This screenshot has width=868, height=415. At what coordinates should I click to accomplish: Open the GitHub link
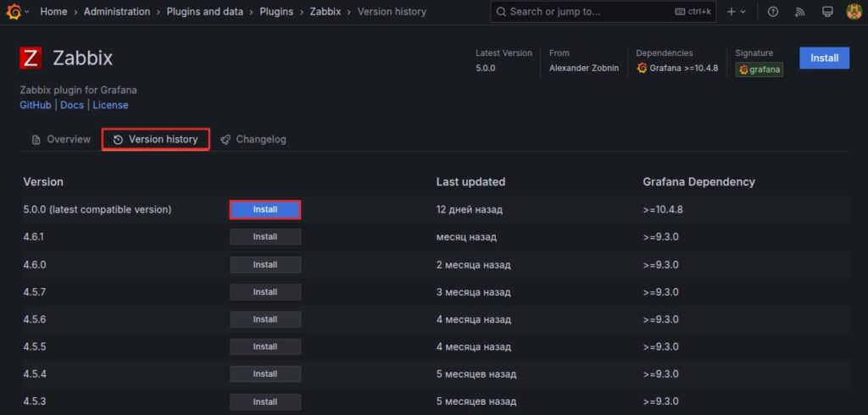[36, 105]
